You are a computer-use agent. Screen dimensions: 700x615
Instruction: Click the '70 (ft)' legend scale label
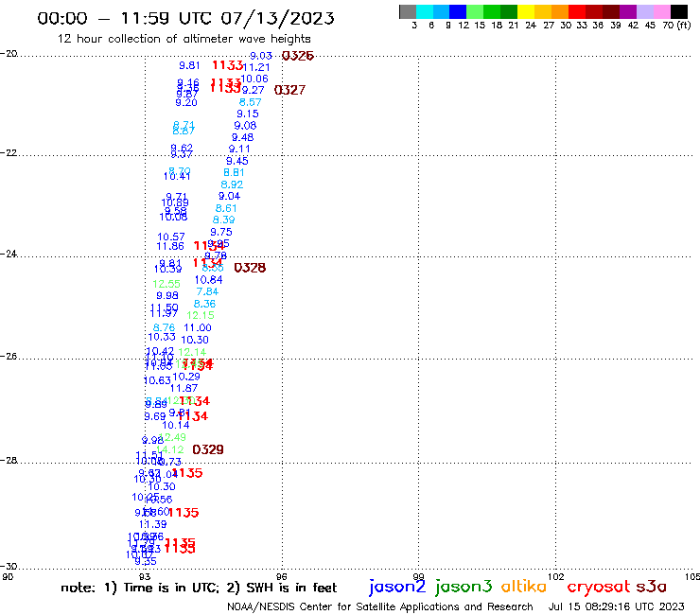pyautogui.click(x=676, y=26)
